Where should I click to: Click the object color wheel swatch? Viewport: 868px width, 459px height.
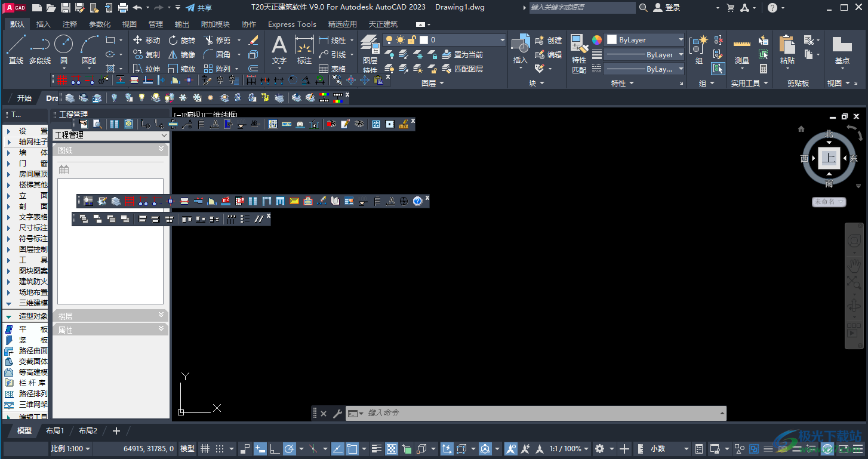coord(596,40)
